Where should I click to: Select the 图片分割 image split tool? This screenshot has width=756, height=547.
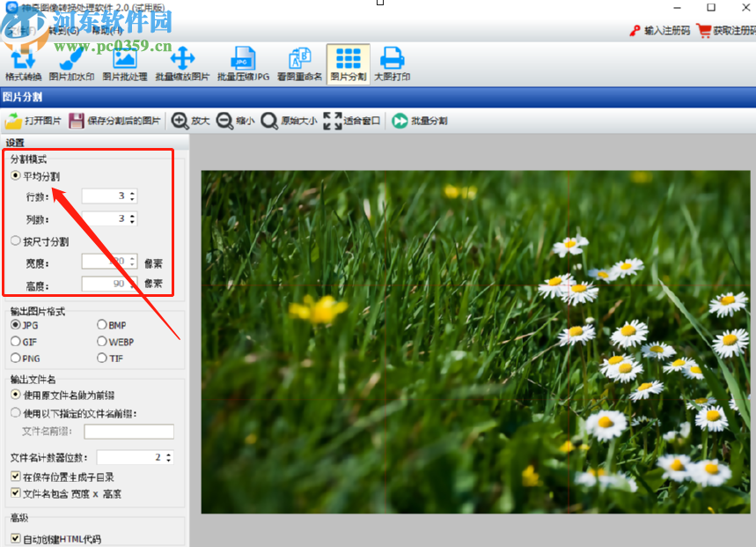(x=349, y=64)
